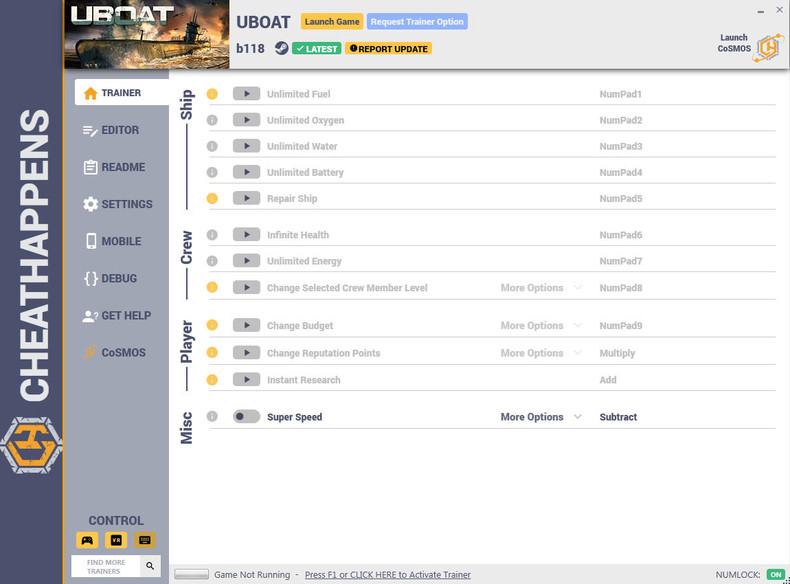Click the REPORT UPDATE button

pyautogui.click(x=388, y=49)
